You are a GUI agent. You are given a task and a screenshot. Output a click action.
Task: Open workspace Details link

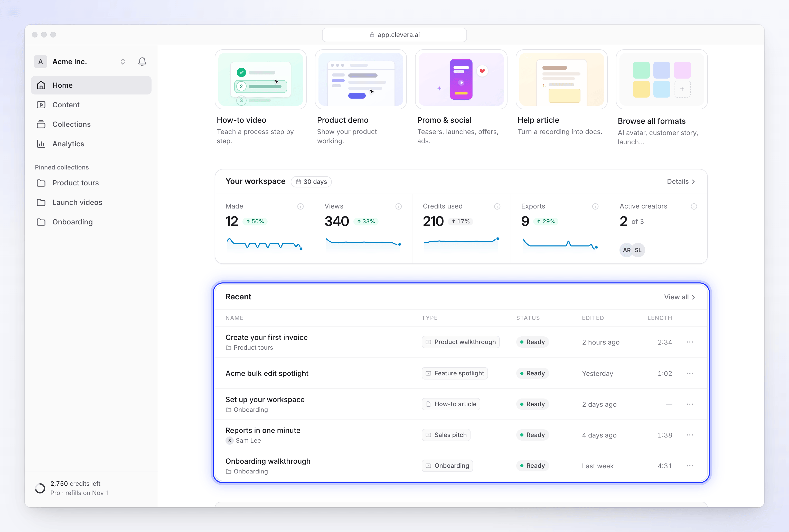click(681, 182)
